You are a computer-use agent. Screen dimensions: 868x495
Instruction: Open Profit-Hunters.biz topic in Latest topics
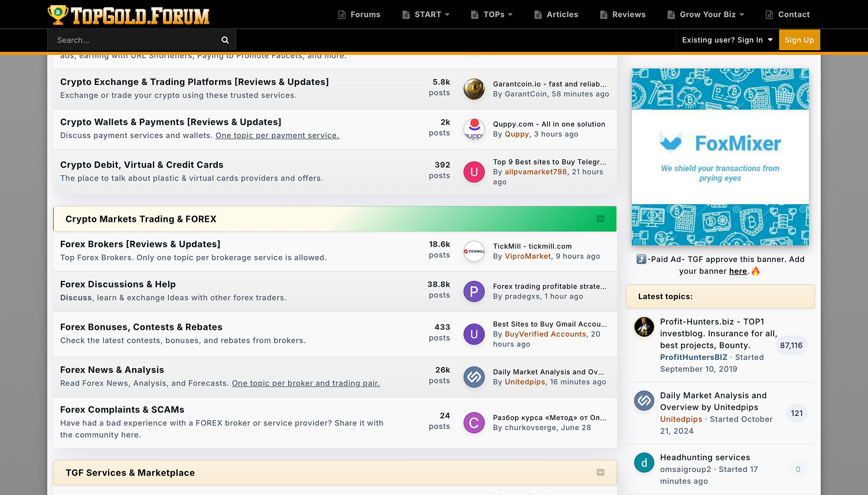pyautogui.click(x=719, y=333)
